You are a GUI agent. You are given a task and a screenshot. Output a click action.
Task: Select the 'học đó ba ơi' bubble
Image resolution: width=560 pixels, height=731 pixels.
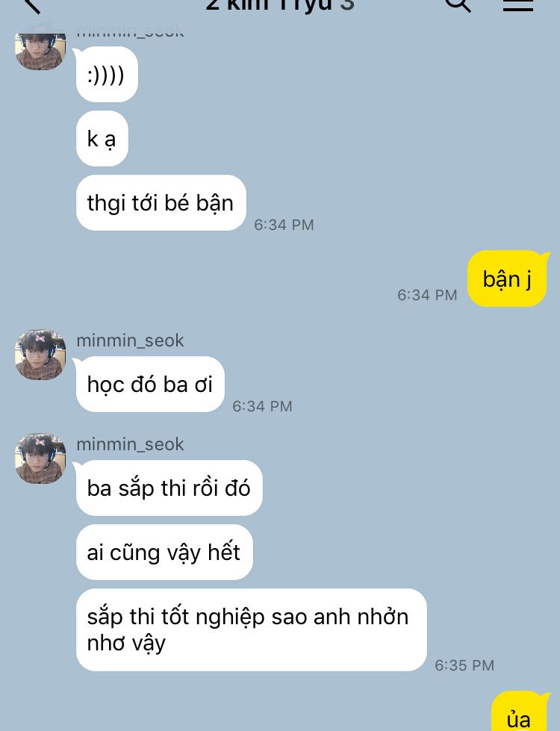coord(150,384)
